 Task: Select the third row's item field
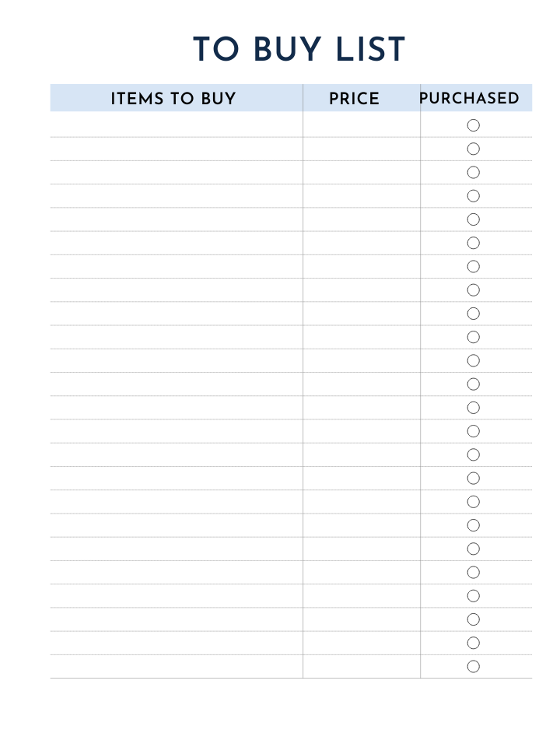tap(177, 173)
